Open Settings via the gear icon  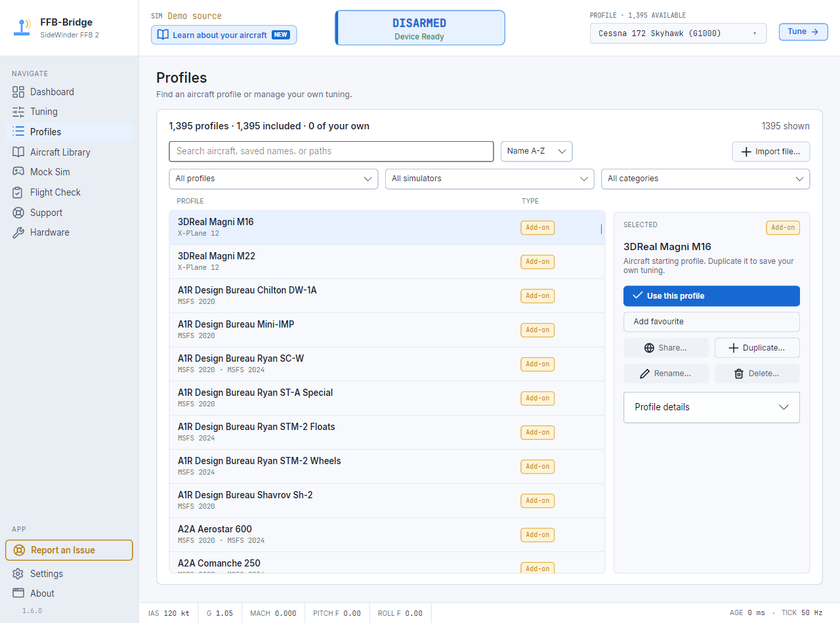click(x=18, y=574)
